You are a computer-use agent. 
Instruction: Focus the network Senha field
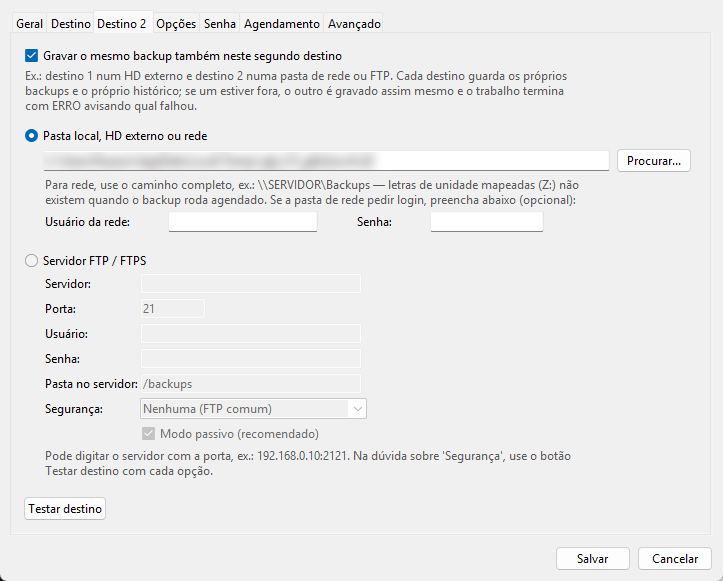[x=486, y=222]
